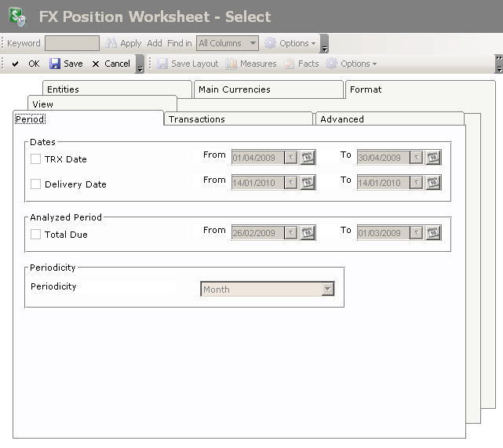Check the Delivery Date checkbox
Screen dimensions: 503x448
coord(35,184)
